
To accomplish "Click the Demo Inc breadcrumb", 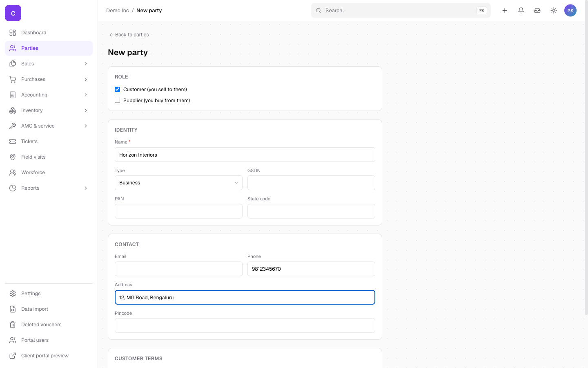I will point(118,11).
